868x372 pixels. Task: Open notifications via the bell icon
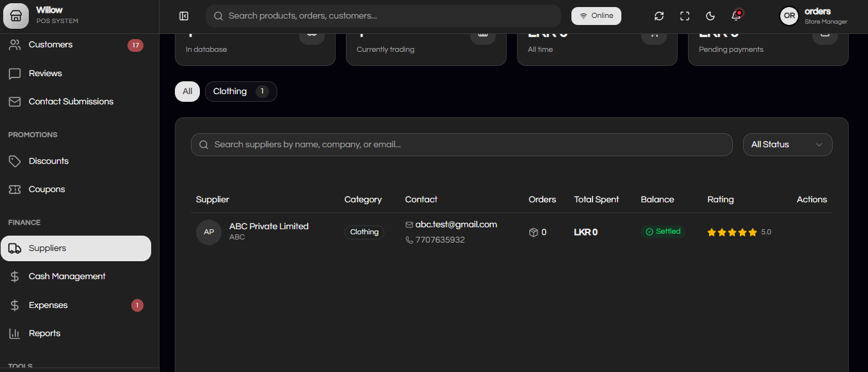pos(736,16)
